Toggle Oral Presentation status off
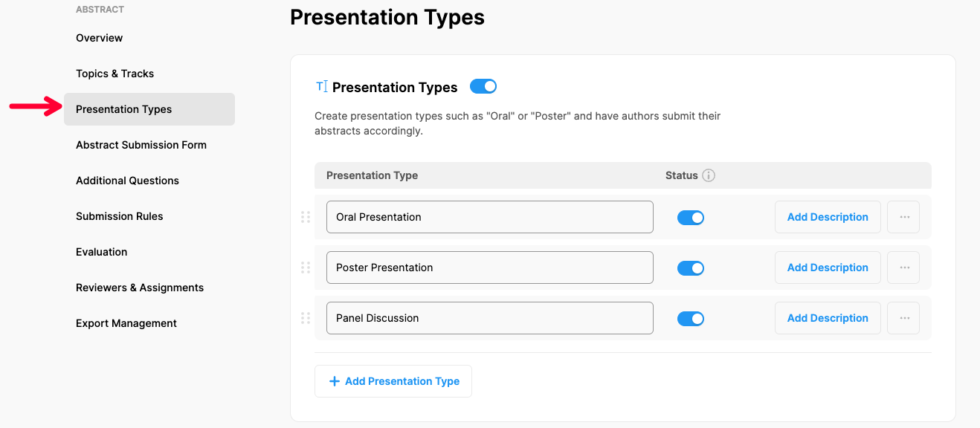Image resolution: width=980 pixels, height=428 pixels. pyautogui.click(x=690, y=218)
